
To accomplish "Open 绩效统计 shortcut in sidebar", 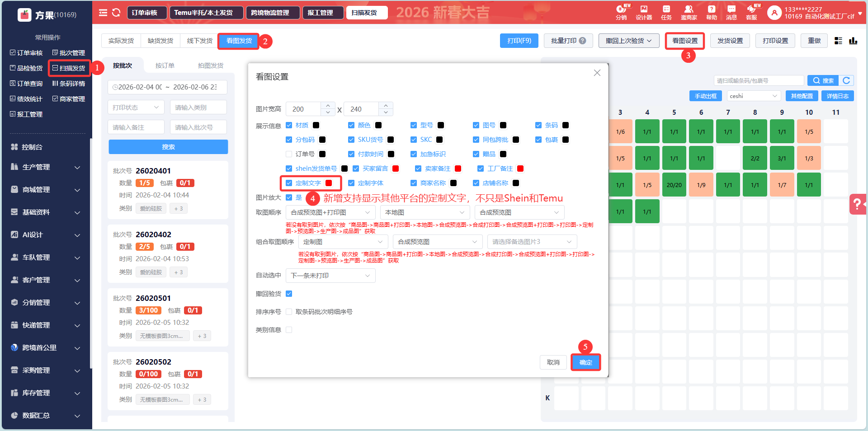I will [x=26, y=99].
